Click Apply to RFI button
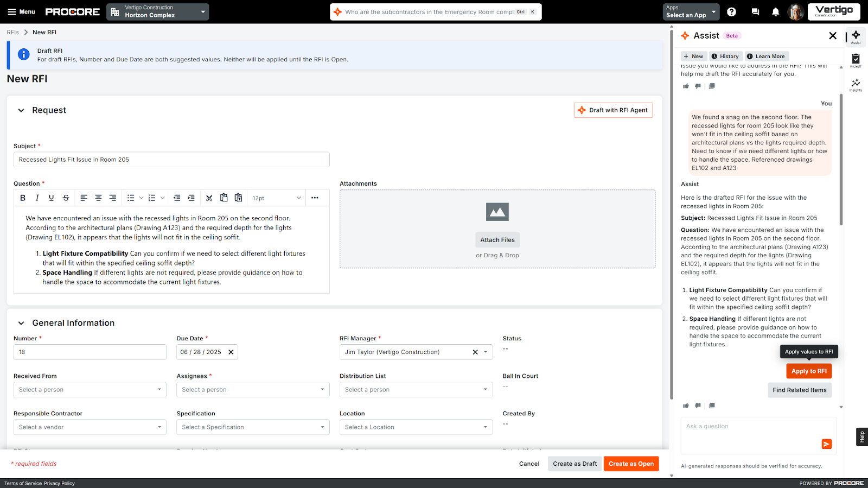Viewport: 868px width, 488px height. coord(809,371)
